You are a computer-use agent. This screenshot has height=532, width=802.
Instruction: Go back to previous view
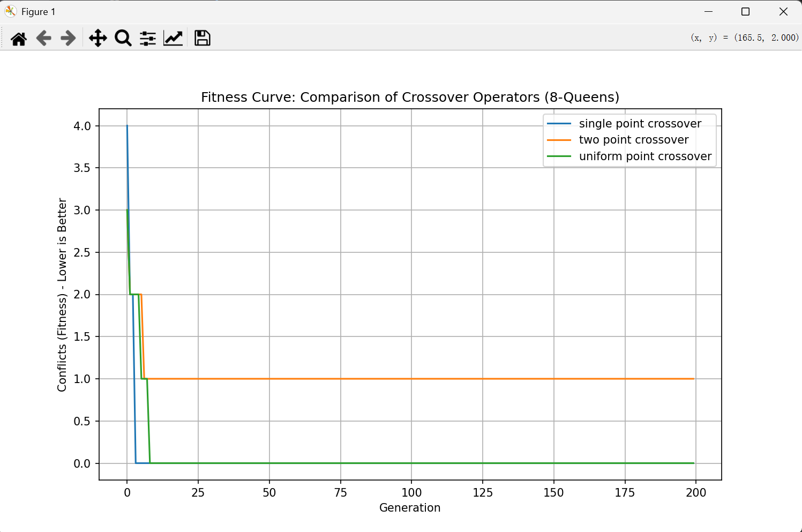tap(44, 39)
